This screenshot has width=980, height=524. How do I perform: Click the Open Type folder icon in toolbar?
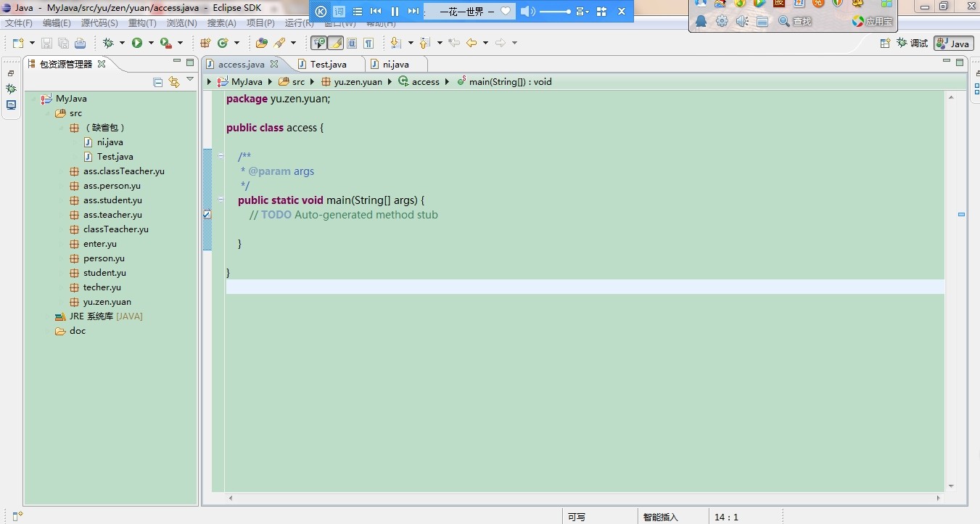point(262,43)
